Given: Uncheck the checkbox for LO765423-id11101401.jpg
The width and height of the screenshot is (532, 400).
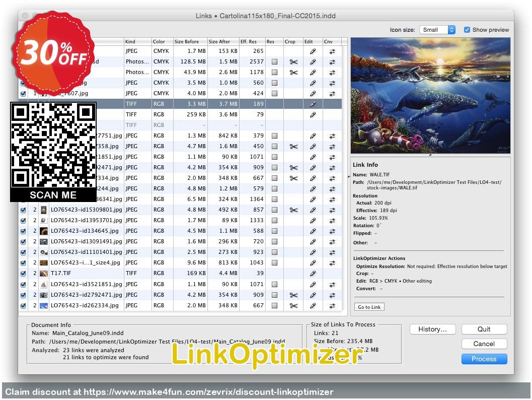Looking at the screenshot, I should [x=23, y=252].
